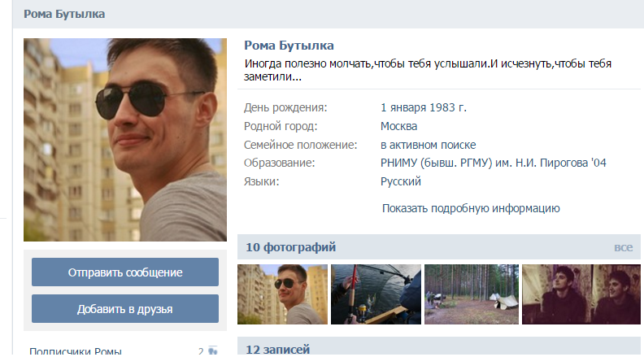This screenshot has width=644, height=357.
Task: Expand 'Показать подробную информацию'
Action: click(471, 208)
